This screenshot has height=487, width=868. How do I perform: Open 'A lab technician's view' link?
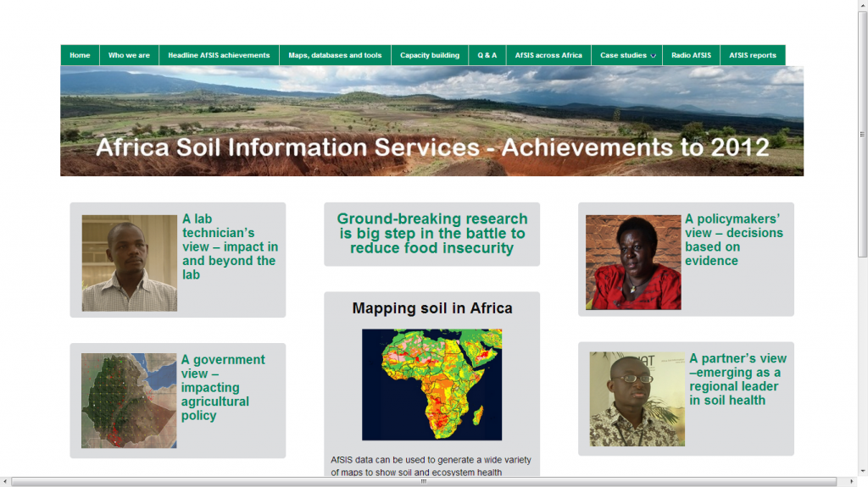(231, 246)
